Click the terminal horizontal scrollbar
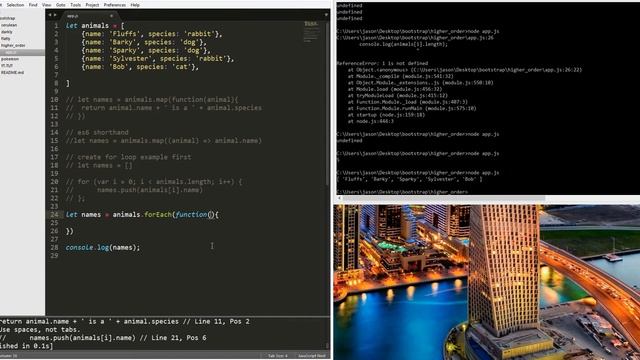Image resolution: width=640 pixels, height=360 pixels. tap(443, 199)
